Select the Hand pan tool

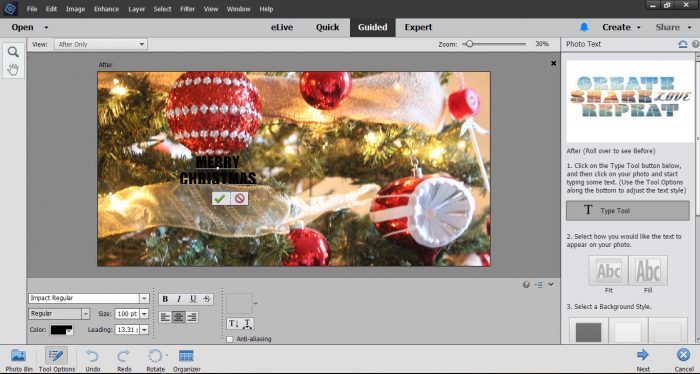(x=13, y=70)
